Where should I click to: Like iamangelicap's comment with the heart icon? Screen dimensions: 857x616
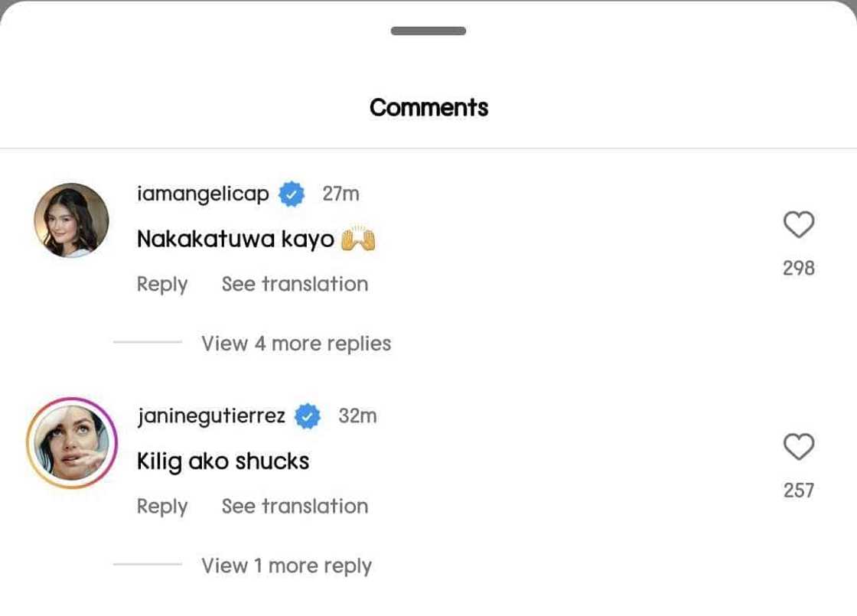point(798,225)
